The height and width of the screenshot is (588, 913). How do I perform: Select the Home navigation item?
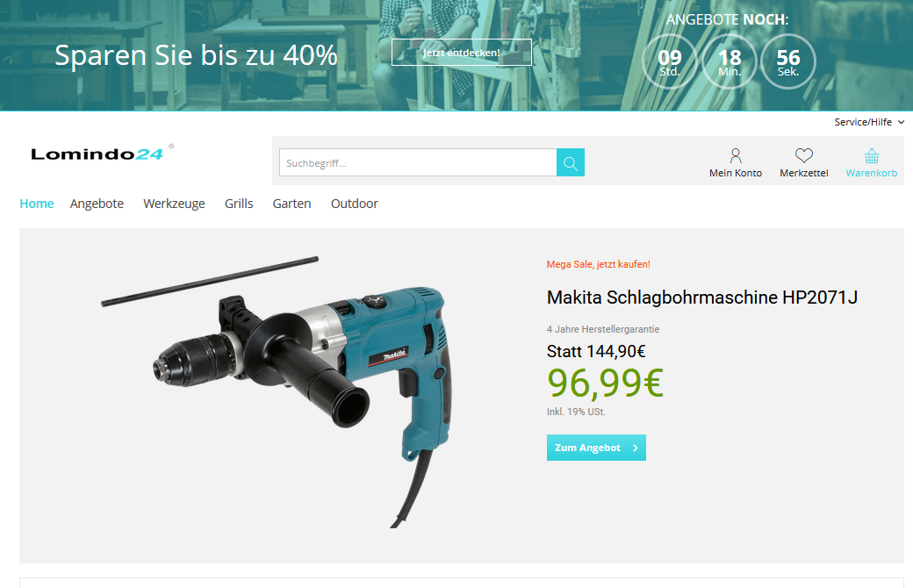[37, 204]
